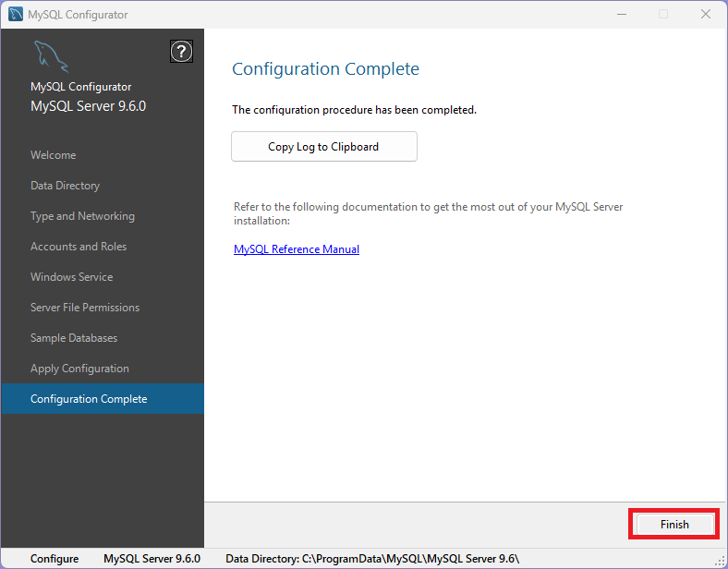The height and width of the screenshot is (569, 728).
Task: Go to the Apply Configuration step
Action: pos(79,369)
